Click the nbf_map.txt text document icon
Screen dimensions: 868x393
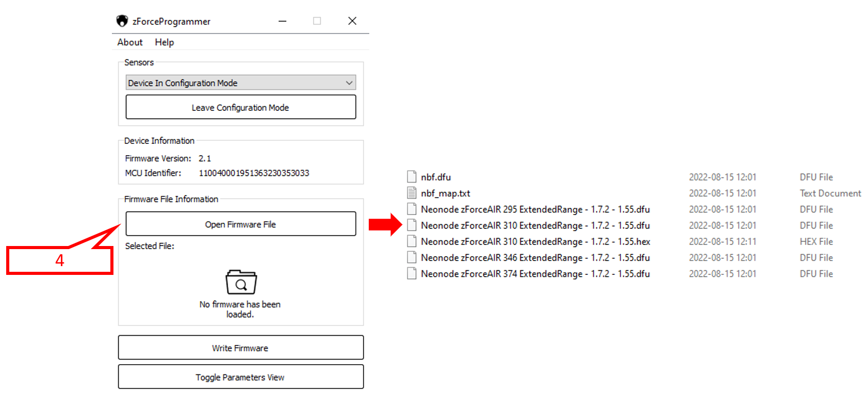pos(412,193)
